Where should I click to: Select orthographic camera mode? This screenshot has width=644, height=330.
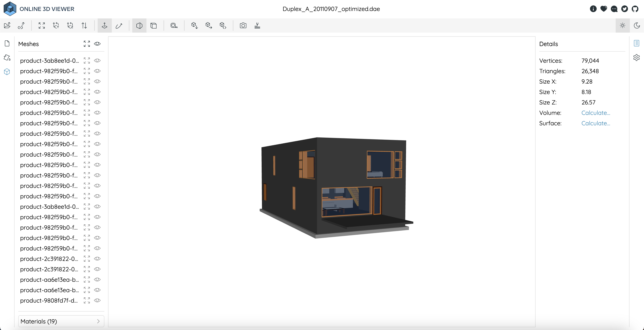[154, 26]
